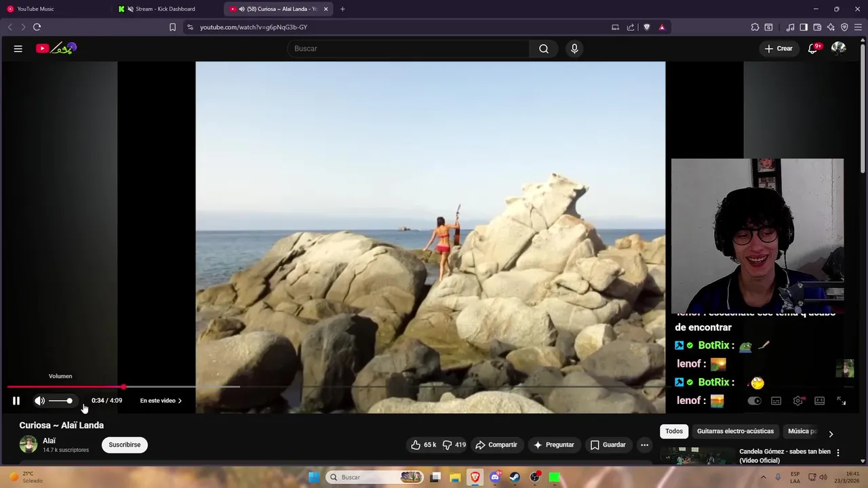Screen dimensions: 868x488
Task: Open Brave Shields lion icon
Action: [647, 27]
